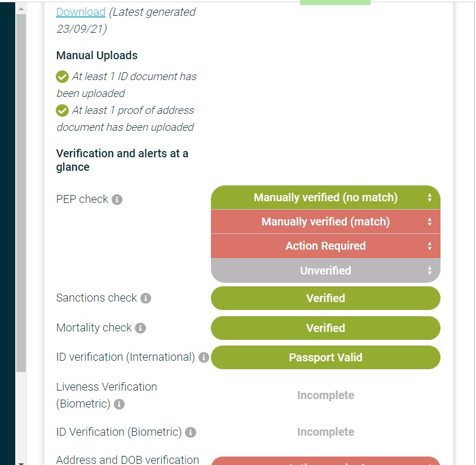476x465 pixels.
Task: Click info icon beside Mortality check
Action: (140, 328)
